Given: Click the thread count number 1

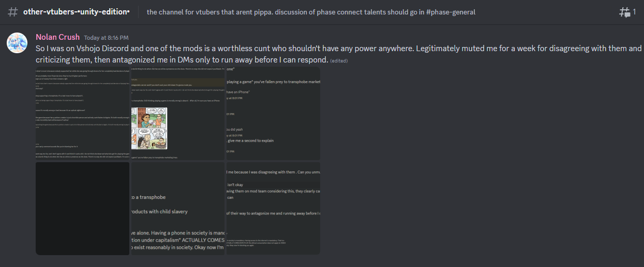Looking at the screenshot, I should point(635,11).
